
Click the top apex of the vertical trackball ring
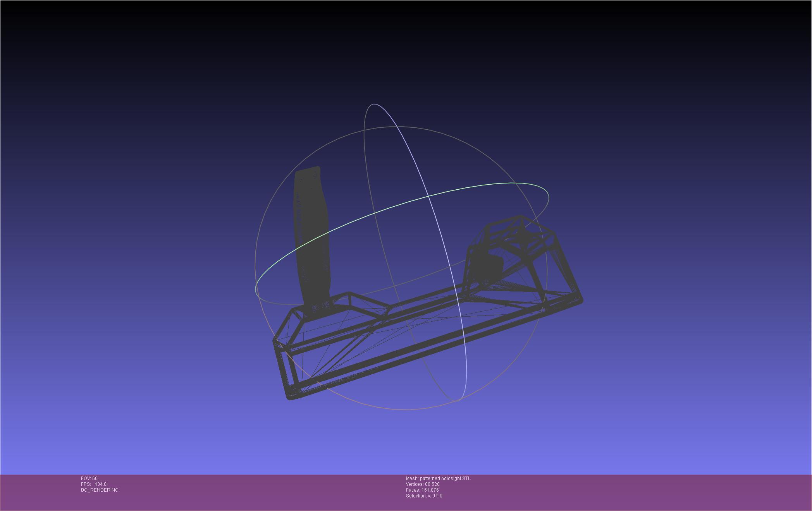(374, 104)
